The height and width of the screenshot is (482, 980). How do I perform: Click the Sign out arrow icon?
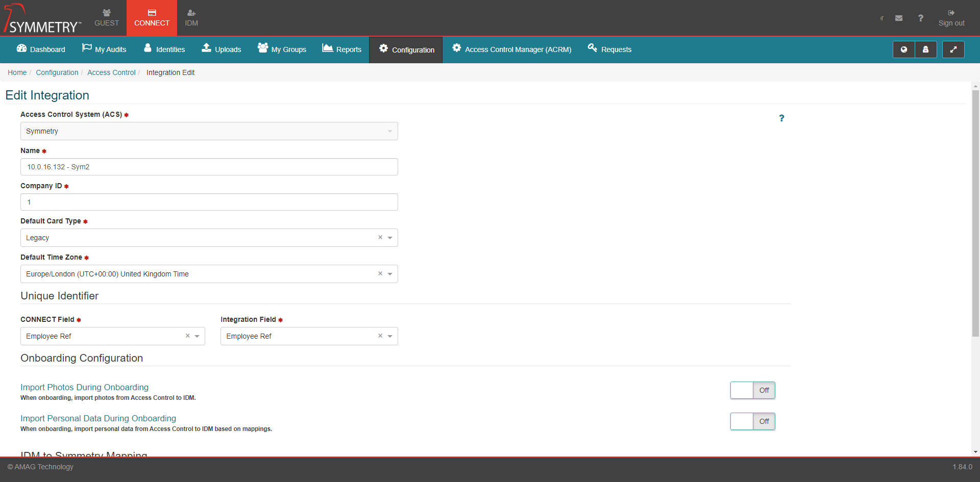pyautogui.click(x=951, y=13)
